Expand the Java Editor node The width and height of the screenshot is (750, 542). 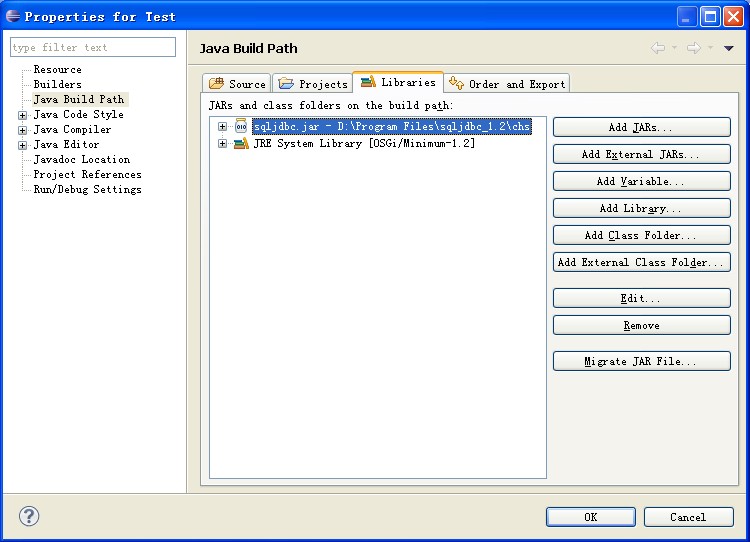(22, 145)
